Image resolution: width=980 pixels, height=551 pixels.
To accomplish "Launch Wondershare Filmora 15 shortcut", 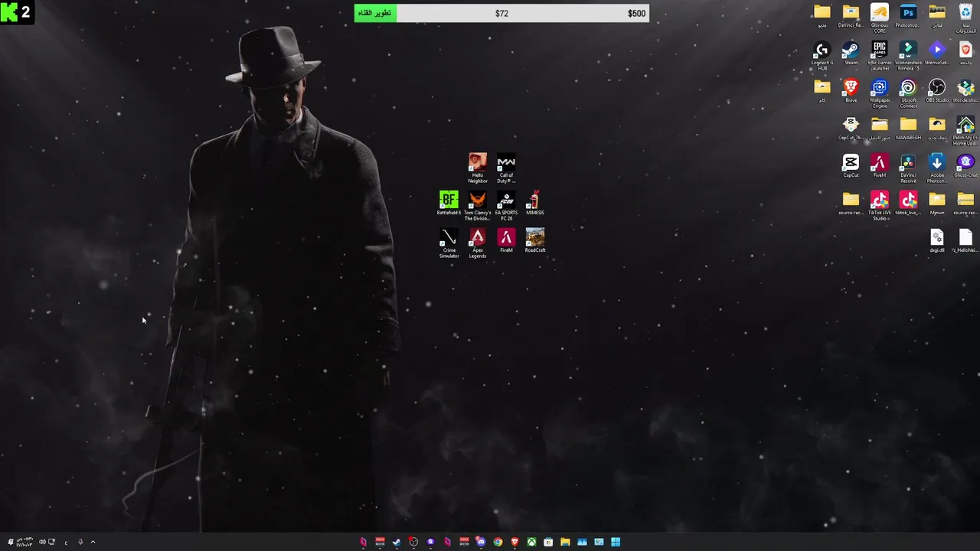I will (908, 56).
